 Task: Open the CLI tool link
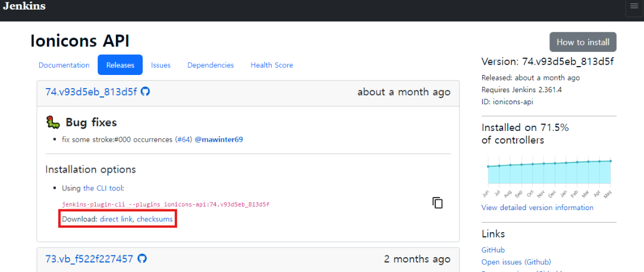click(x=103, y=188)
